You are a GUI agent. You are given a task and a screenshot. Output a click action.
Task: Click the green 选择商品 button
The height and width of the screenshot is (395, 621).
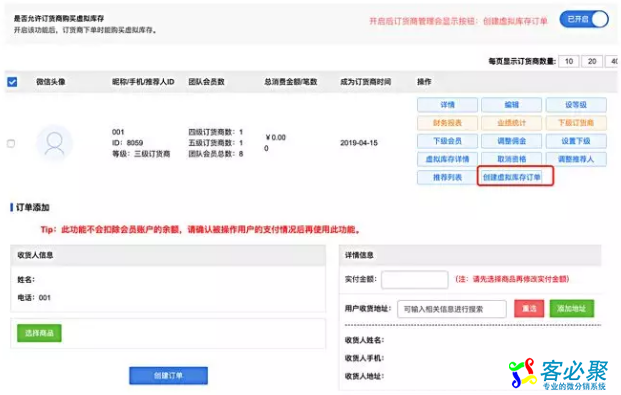(x=39, y=333)
